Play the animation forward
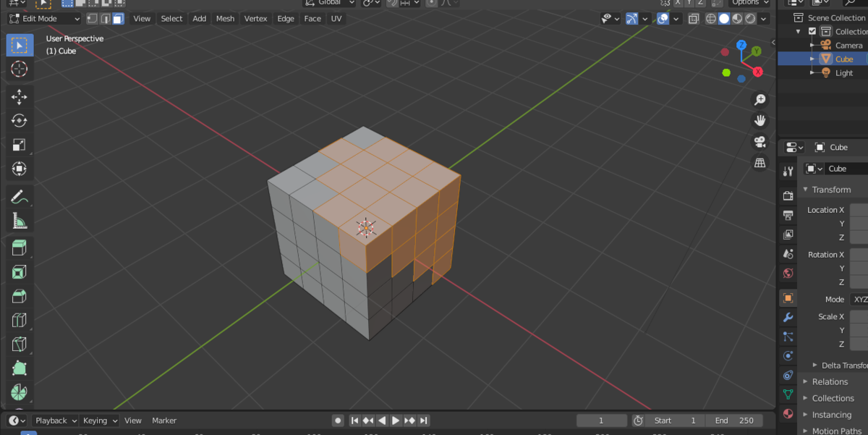Screen dimensions: 868x435 coord(396,421)
